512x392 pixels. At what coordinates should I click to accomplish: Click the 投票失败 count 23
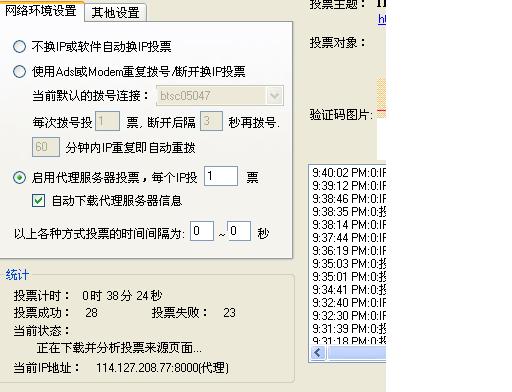coord(229,313)
